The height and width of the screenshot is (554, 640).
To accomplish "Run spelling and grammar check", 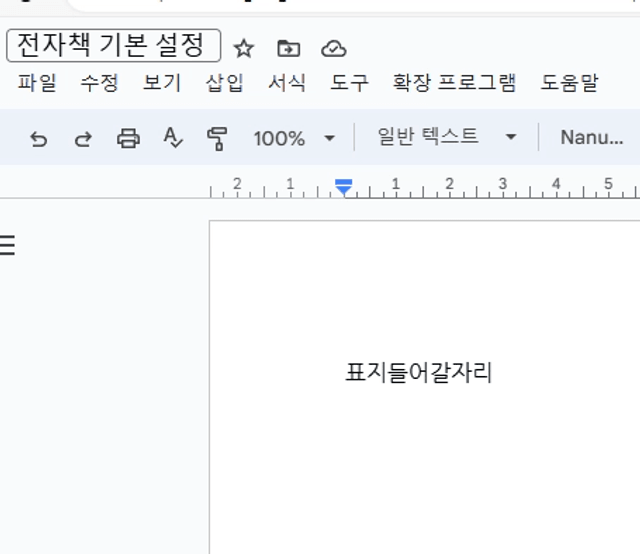I will click(173, 138).
